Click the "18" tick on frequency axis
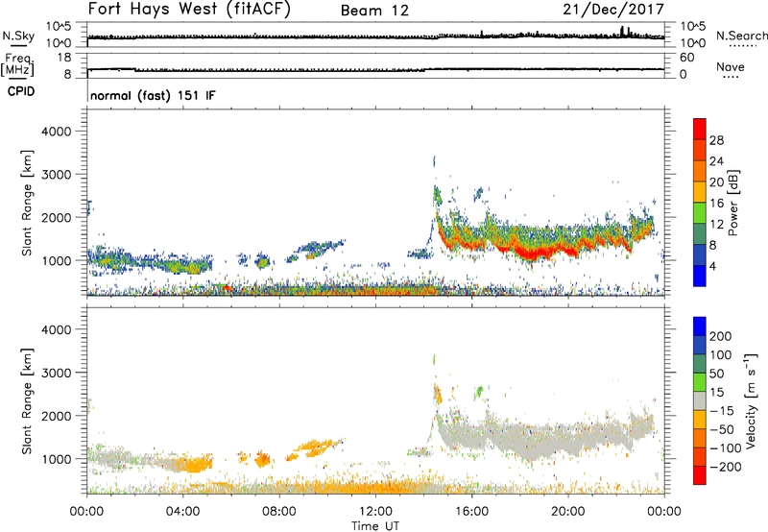This screenshot has width=768, height=532. pyautogui.click(x=64, y=58)
